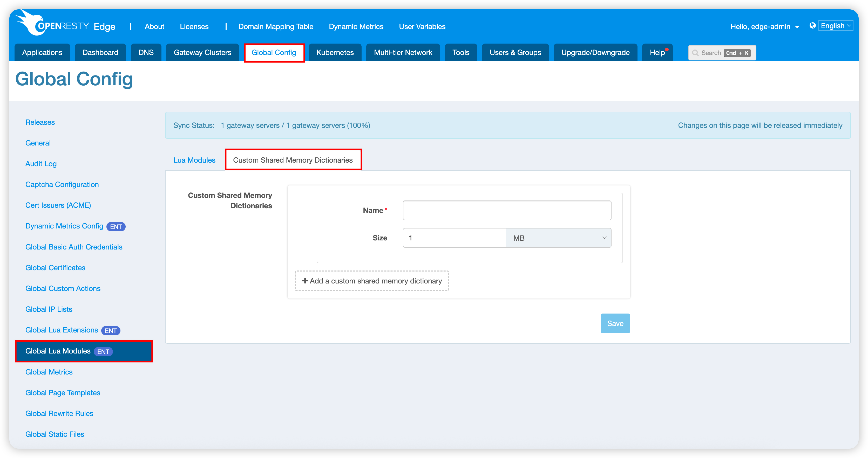Open Global Static Files
The image size is (868, 458).
click(55, 434)
